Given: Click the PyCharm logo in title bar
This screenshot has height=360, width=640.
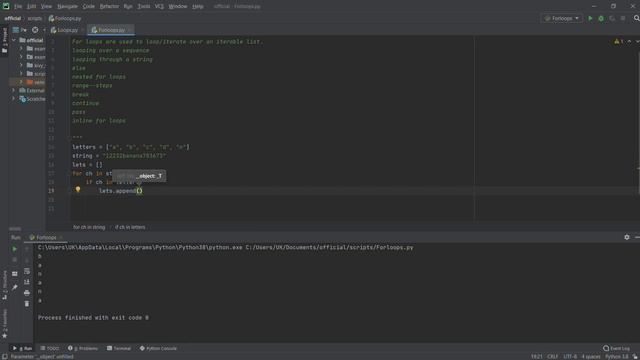Looking at the screenshot, I should tap(6, 6).
